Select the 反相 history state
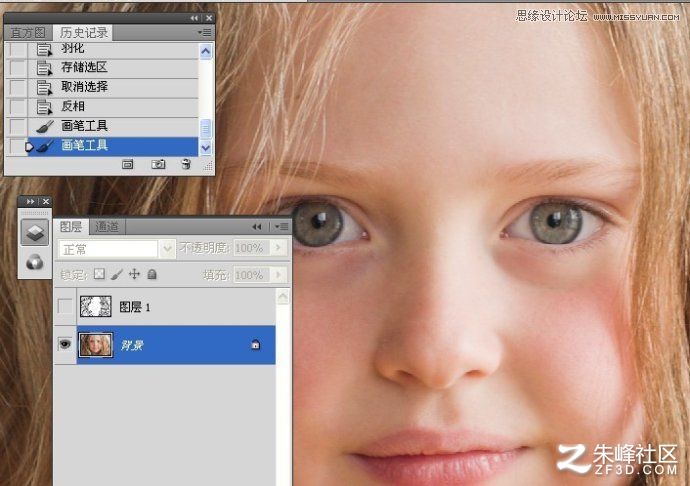This screenshot has width=690, height=486. [113, 107]
